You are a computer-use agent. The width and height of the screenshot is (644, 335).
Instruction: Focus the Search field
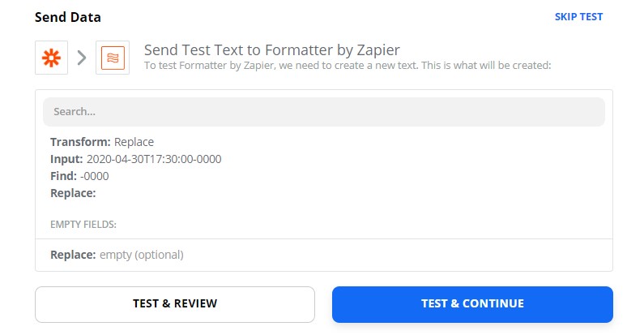tap(324, 112)
